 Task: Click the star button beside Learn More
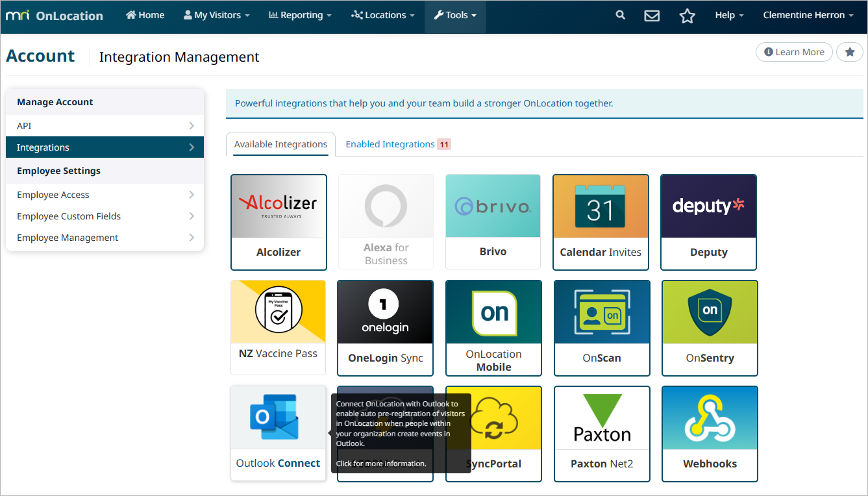pyautogui.click(x=849, y=52)
